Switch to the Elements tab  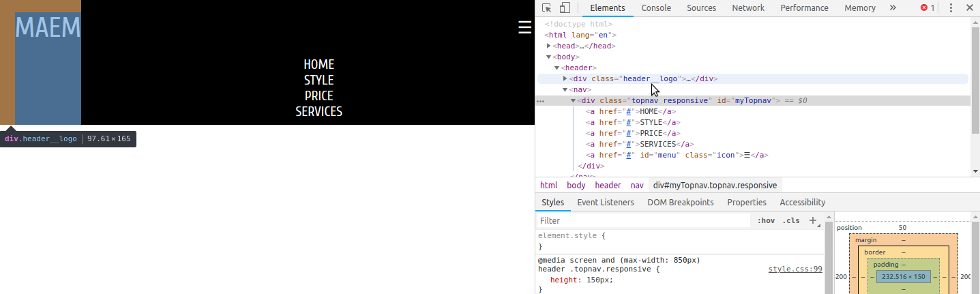608,8
